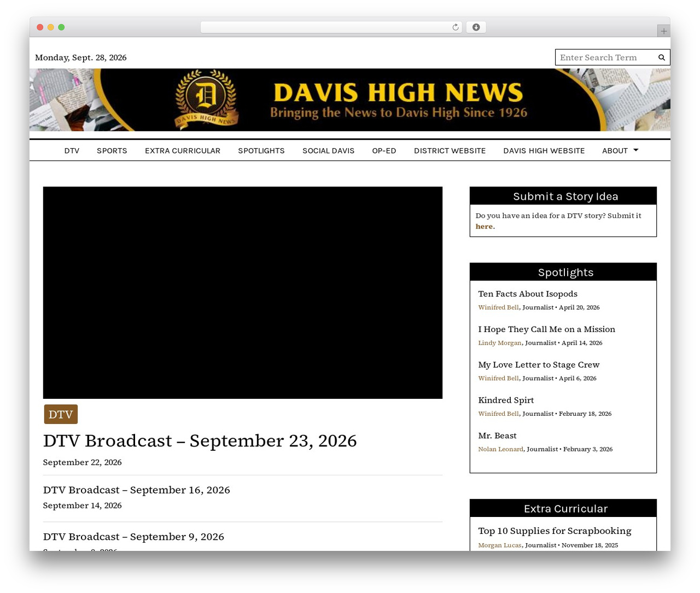Click the search magnifier icon
This screenshot has width=700, height=593.
(x=661, y=57)
